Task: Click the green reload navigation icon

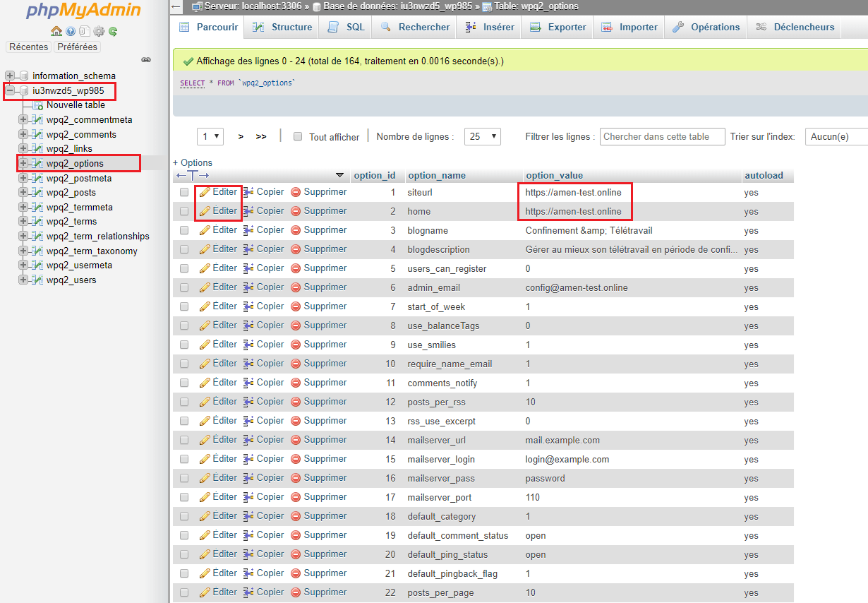Action: tap(113, 31)
